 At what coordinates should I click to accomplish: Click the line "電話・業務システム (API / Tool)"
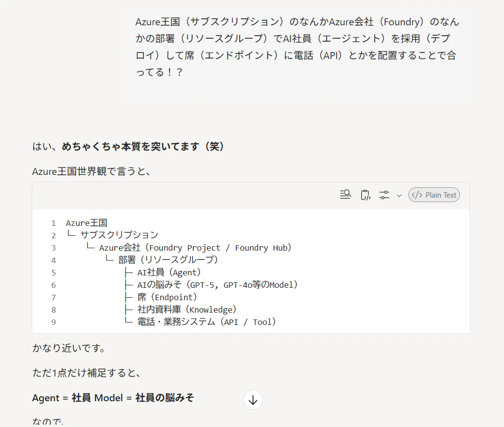coord(207,322)
